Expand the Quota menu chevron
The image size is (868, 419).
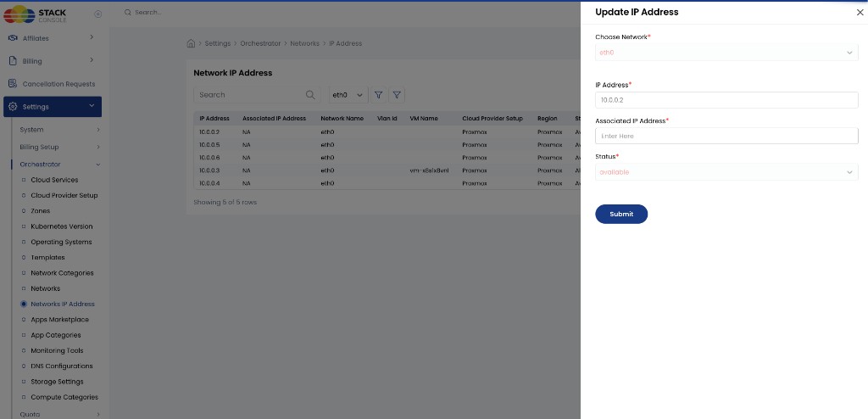pos(98,414)
